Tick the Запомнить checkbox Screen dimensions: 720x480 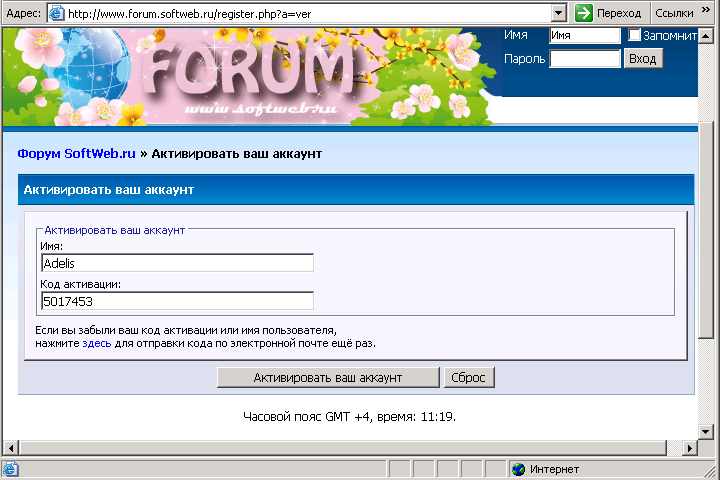pyautogui.click(x=634, y=35)
